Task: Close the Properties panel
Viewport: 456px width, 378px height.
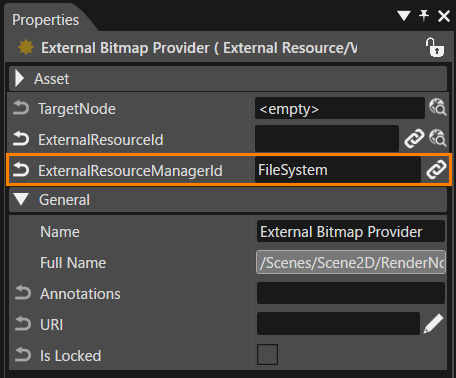Action: click(x=444, y=16)
